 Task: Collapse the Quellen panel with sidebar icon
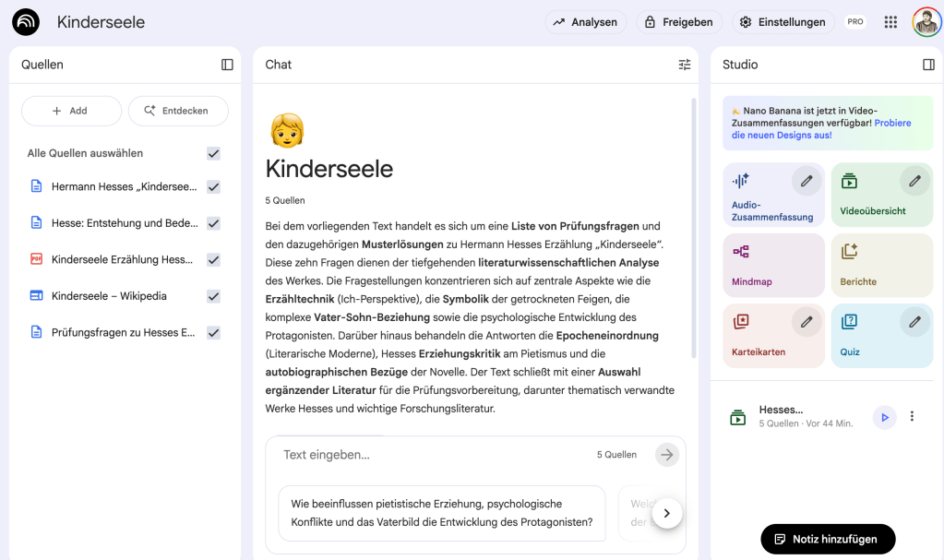click(x=227, y=65)
